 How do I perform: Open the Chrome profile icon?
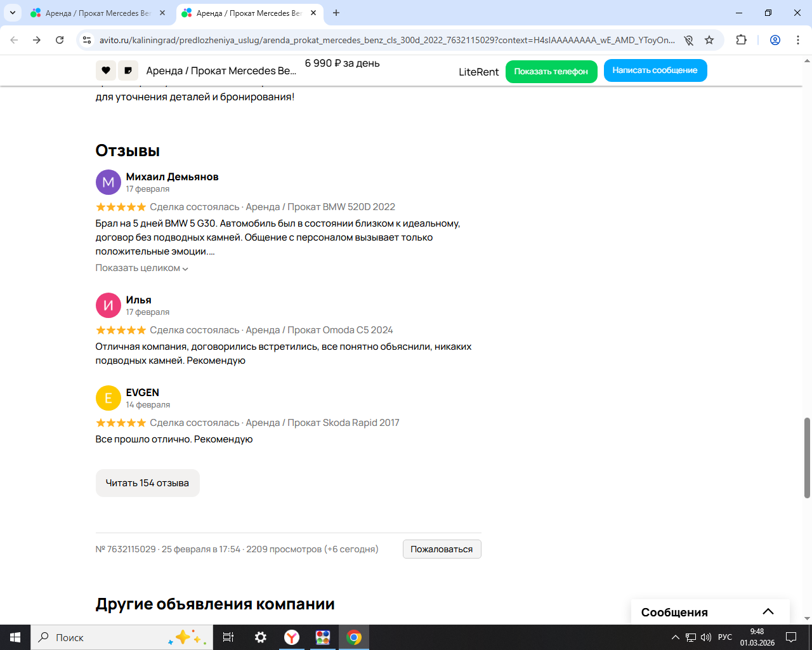pyautogui.click(x=775, y=40)
